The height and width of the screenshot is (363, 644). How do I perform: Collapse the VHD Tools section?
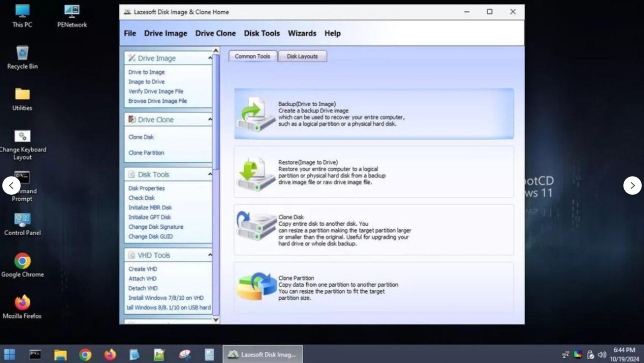[x=210, y=255]
